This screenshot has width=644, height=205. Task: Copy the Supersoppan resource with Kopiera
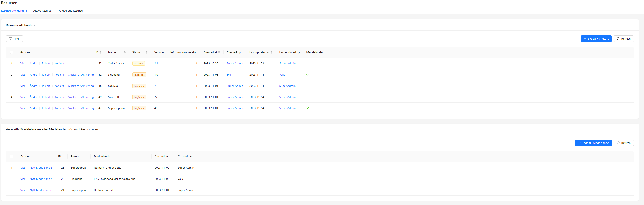(x=59, y=108)
